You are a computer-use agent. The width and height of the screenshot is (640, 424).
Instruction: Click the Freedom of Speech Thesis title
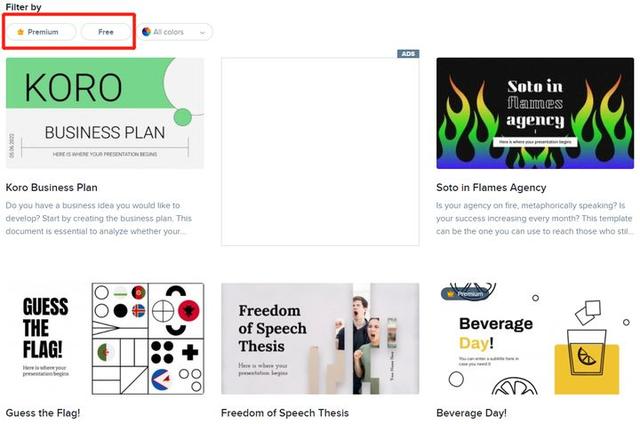tap(285, 413)
